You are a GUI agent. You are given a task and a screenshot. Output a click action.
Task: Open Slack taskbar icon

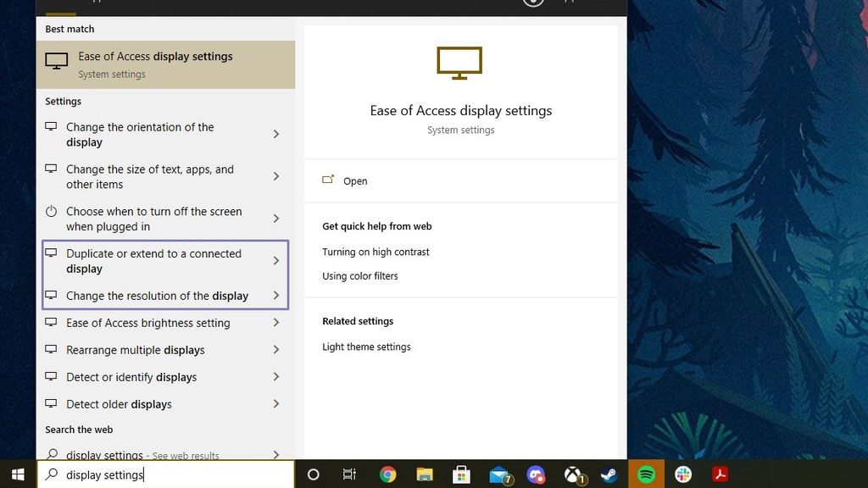[683, 474]
